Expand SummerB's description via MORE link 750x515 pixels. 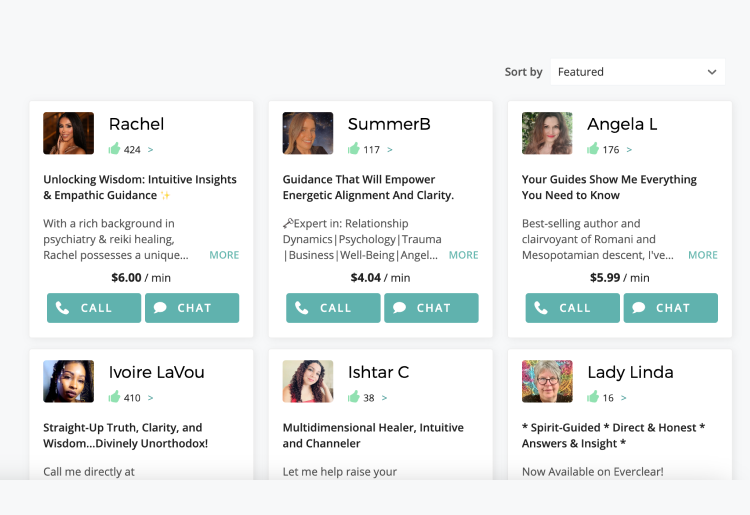click(463, 255)
